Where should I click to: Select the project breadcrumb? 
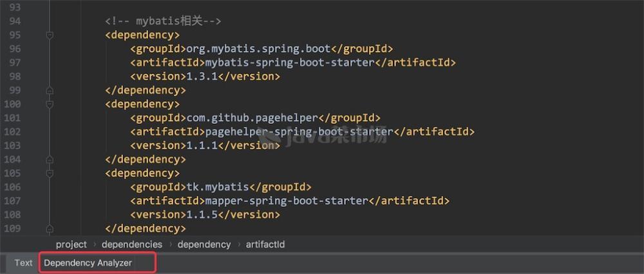(71, 244)
